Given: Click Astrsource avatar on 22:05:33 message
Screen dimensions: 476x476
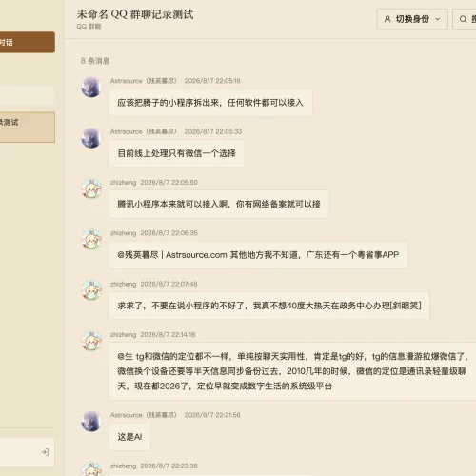Looking at the screenshot, I should point(91,138).
